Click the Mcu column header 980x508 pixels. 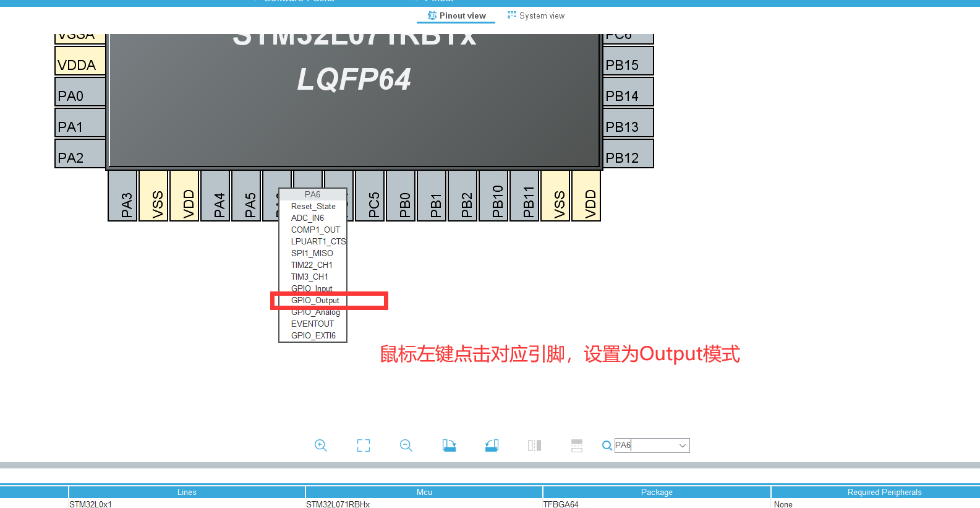pyautogui.click(x=424, y=493)
